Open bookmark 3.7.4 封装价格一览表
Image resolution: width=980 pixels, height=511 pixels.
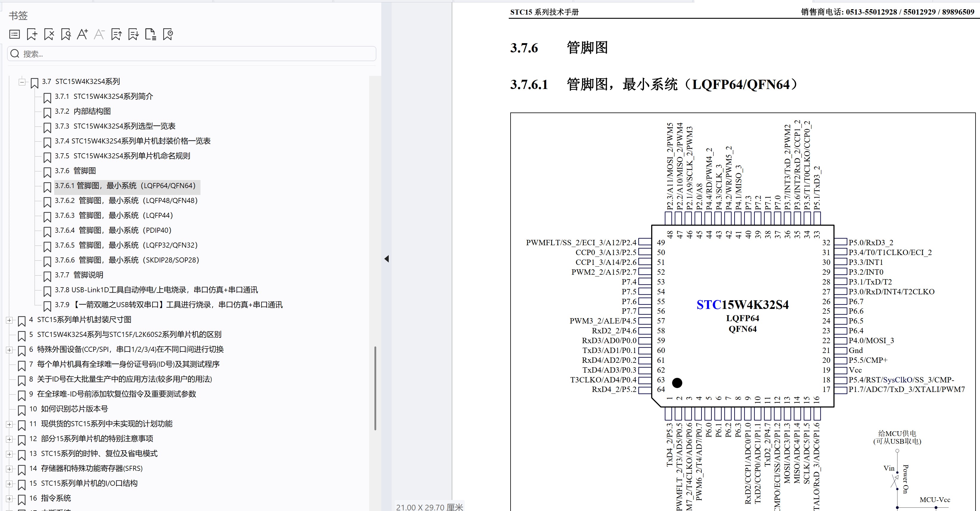(x=132, y=141)
